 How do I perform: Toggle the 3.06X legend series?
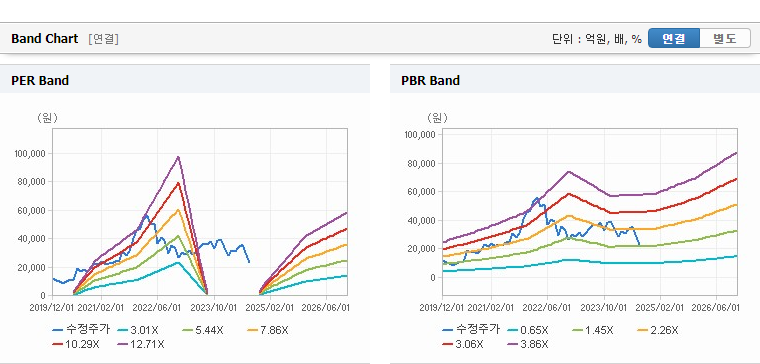pyautogui.click(x=462, y=344)
